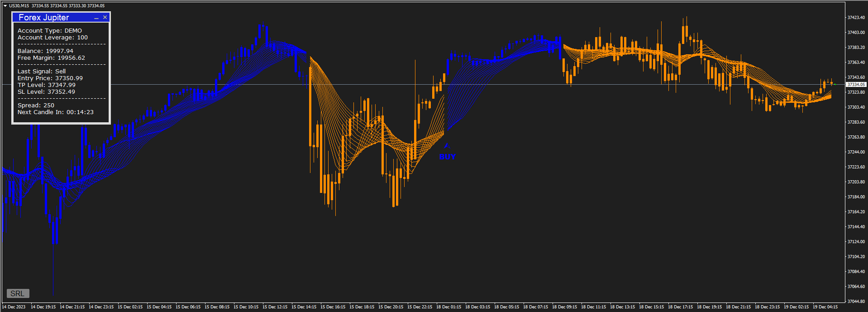868x312 pixels.
Task: Close the Forex Jupiter info panel
Action: click(105, 17)
